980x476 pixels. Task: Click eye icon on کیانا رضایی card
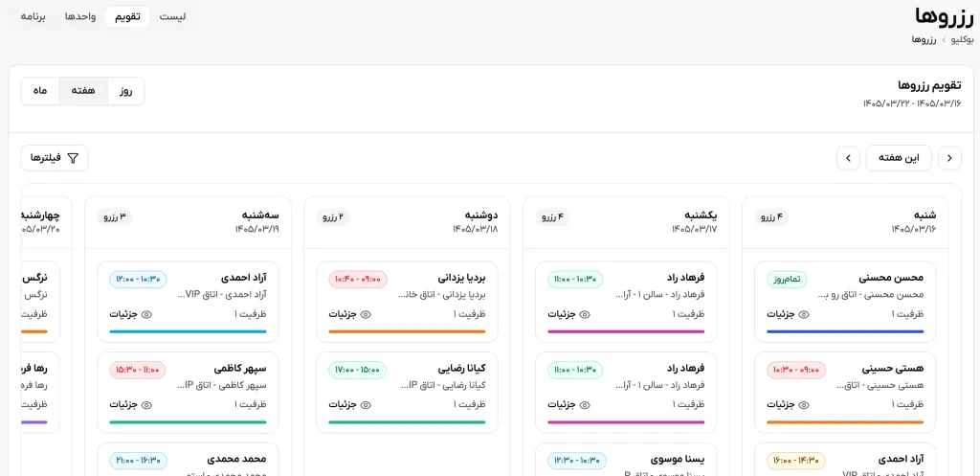coord(366,405)
